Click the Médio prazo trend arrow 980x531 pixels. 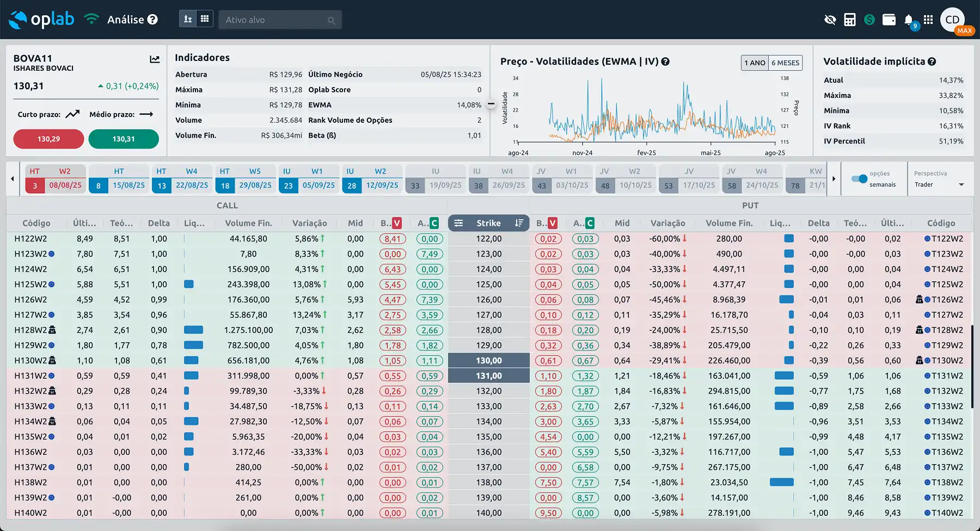(146, 114)
